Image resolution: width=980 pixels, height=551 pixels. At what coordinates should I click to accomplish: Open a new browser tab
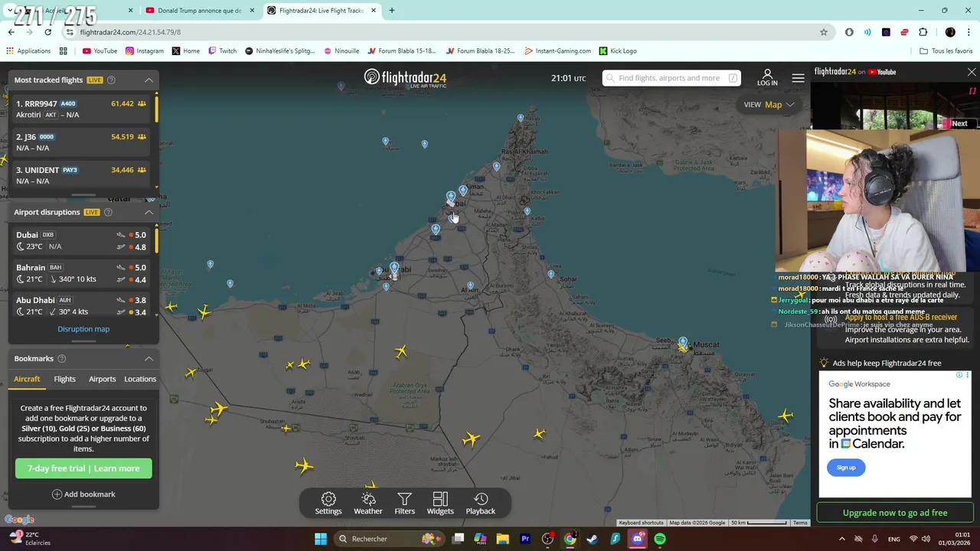(391, 11)
